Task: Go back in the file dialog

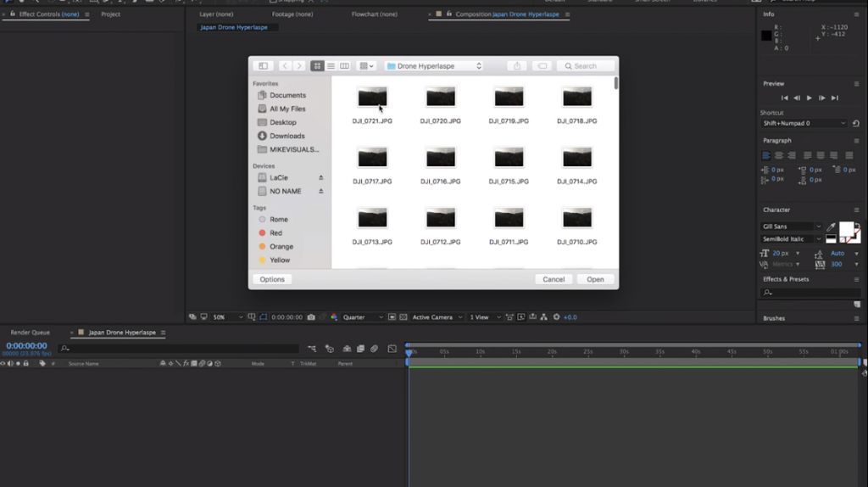Action: tap(285, 66)
